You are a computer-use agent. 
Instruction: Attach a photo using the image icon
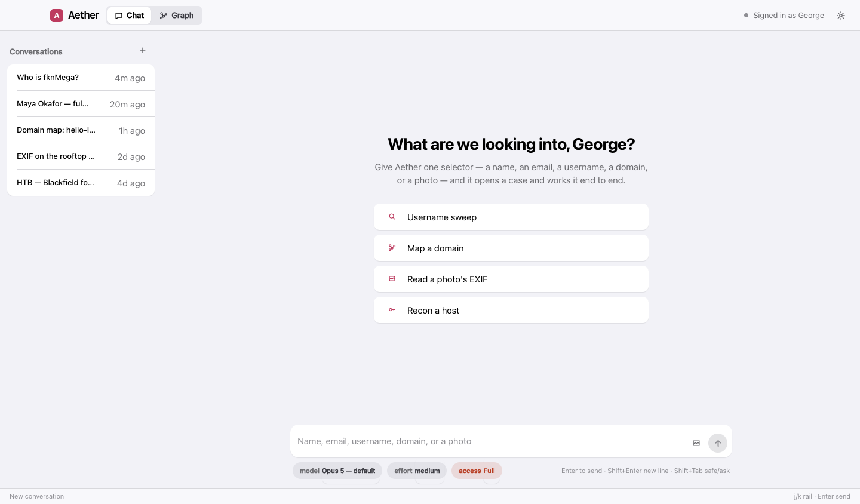click(x=696, y=443)
